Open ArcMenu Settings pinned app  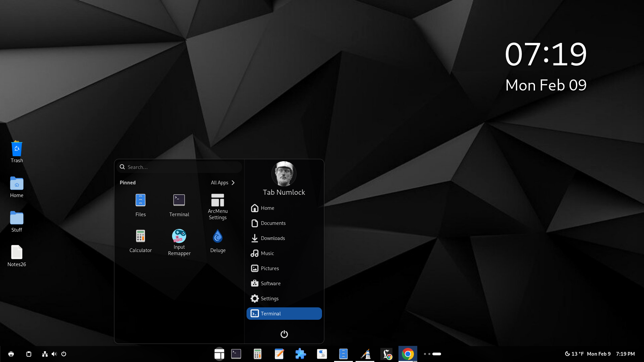(x=218, y=206)
